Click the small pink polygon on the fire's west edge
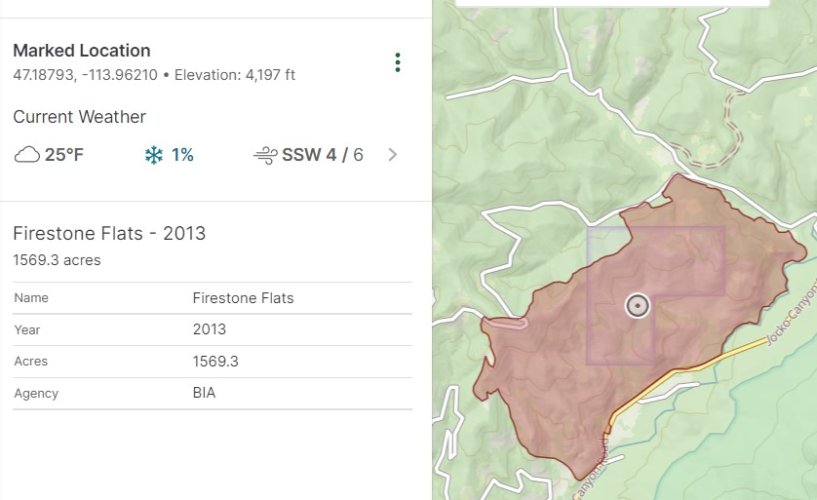Screen dimensions: 817x500 505,323
